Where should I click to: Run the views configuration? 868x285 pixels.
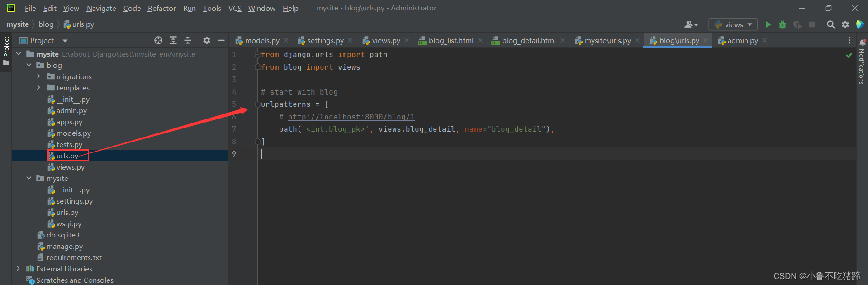(x=768, y=24)
